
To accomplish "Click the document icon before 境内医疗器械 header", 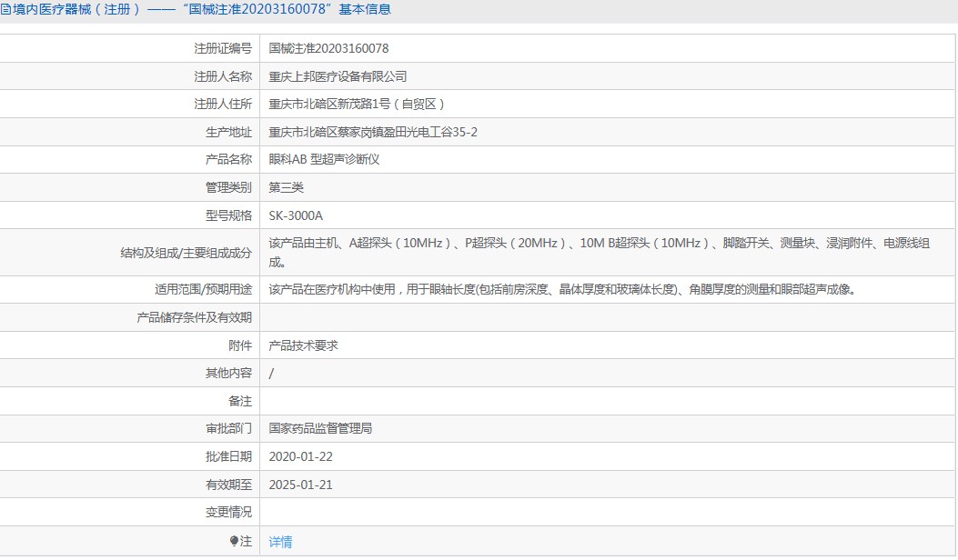I will click(5, 10).
